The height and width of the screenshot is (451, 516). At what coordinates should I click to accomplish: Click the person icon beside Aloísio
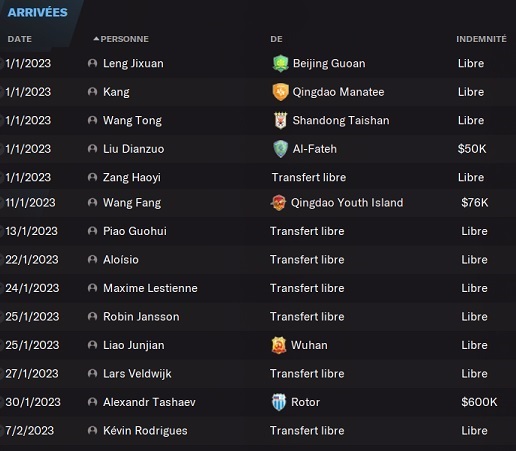tap(92, 260)
